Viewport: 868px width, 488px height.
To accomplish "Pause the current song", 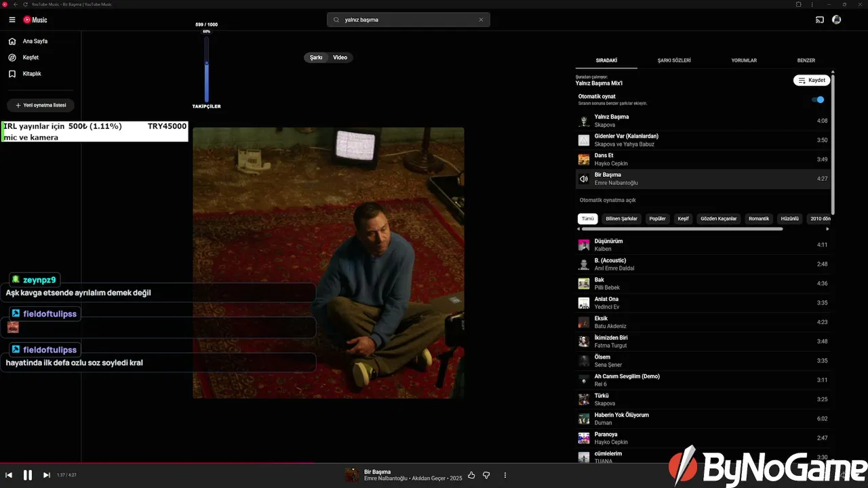I will tap(28, 475).
